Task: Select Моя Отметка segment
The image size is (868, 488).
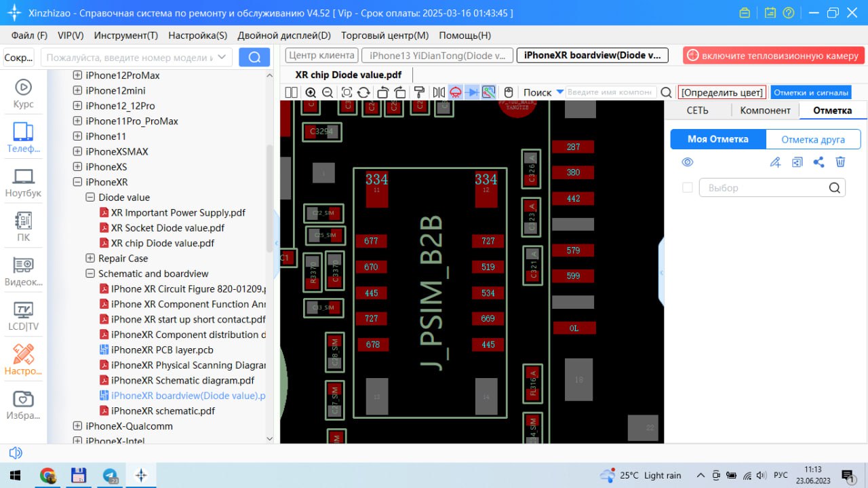Action: pos(718,139)
